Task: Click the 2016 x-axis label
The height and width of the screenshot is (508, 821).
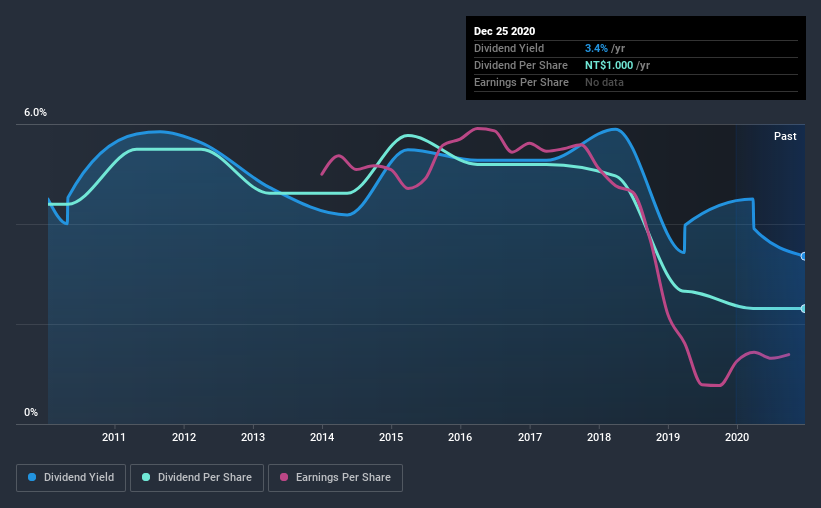Action: point(460,437)
